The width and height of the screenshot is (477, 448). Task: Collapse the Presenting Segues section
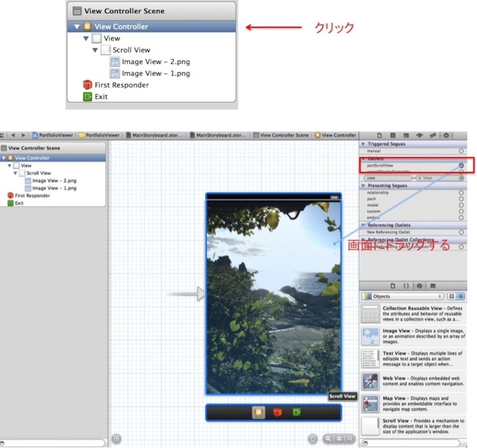point(363,185)
